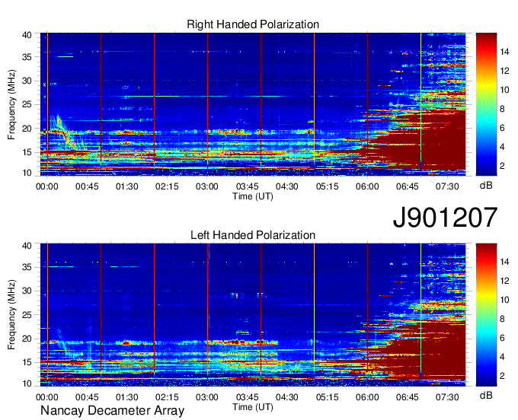The height and width of the screenshot is (420, 518).
Task: Click the 40 MHz tick of Left Handed plot
Action: pos(27,246)
